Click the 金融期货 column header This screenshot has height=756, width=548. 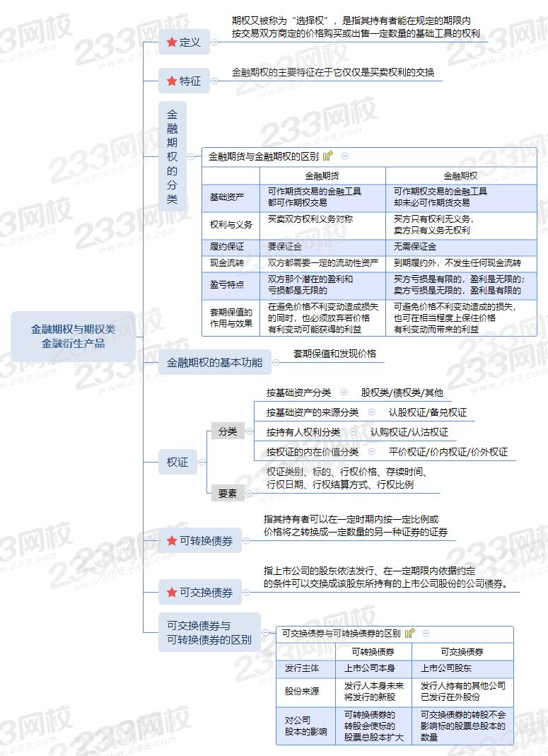pos(322,176)
